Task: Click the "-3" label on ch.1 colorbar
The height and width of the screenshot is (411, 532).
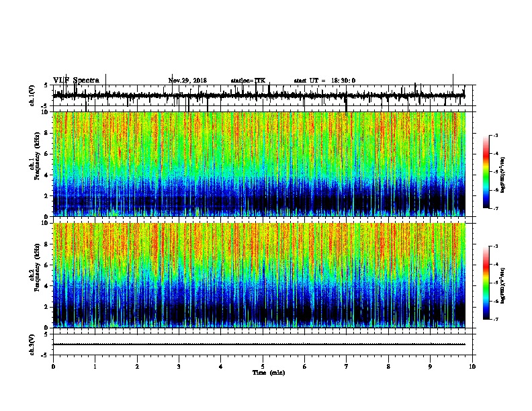Action: click(x=496, y=135)
